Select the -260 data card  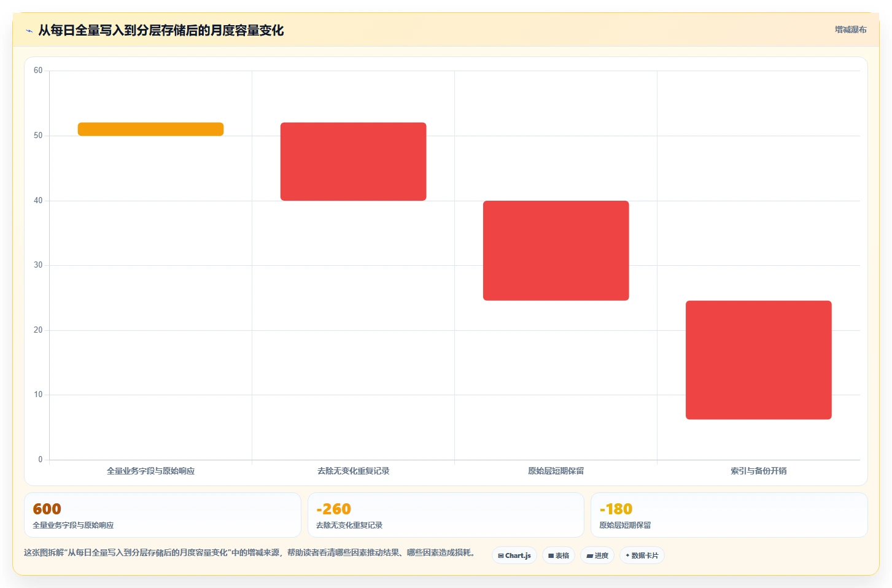point(446,515)
